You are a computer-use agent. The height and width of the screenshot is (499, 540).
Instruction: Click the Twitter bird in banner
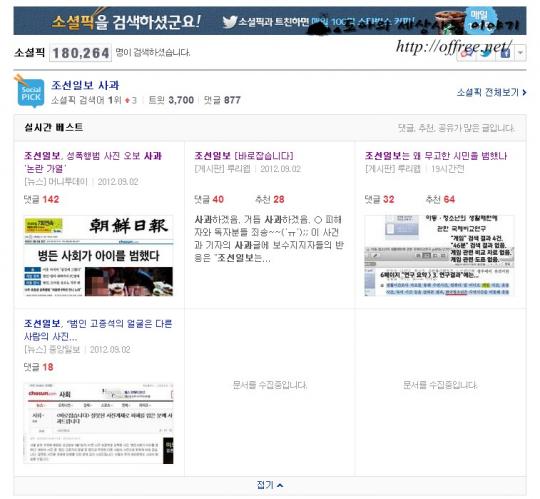tap(229, 22)
